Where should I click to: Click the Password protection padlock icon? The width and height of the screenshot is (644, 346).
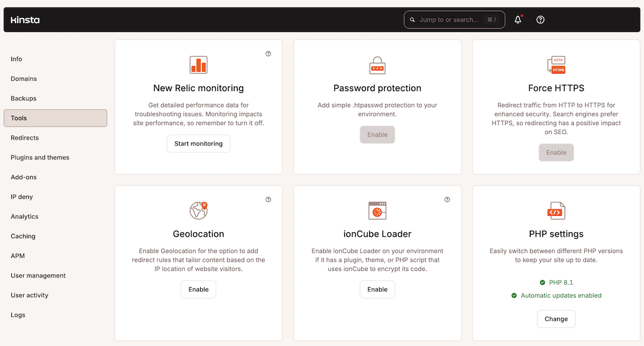[377, 65]
